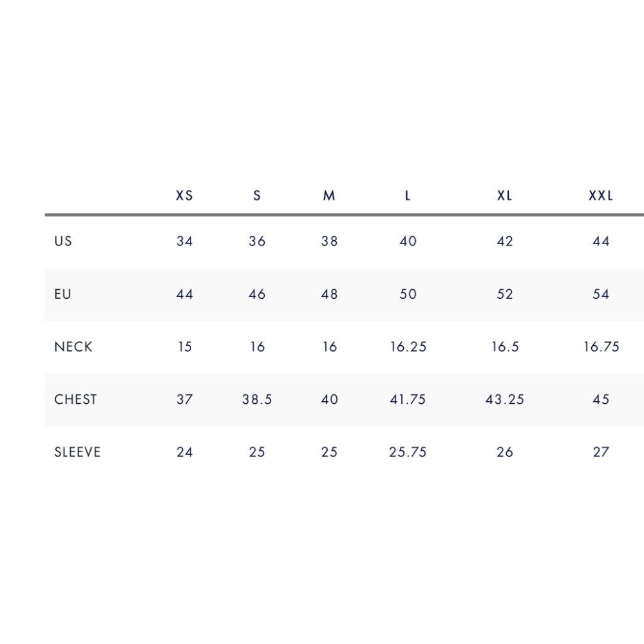Click the M size header
The height and width of the screenshot is (644, 644).
click(329, 195)
